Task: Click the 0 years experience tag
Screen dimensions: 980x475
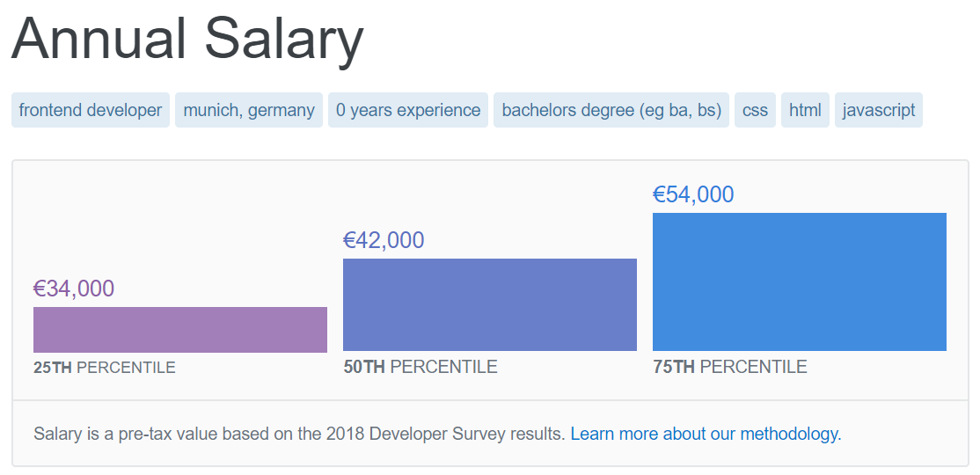Action: (x=408, y=110)
